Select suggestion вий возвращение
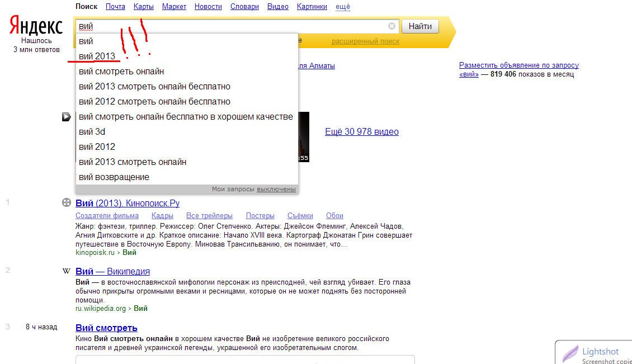The image size is (632, 364). pyautogui.click(x=187, y=177)
